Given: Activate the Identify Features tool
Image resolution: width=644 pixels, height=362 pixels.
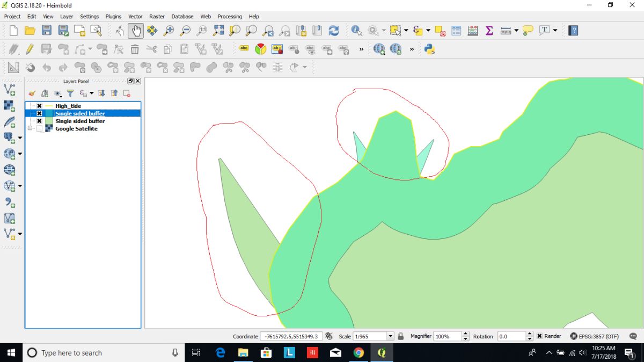Looking at the screenshot, I should pos(356,31).
